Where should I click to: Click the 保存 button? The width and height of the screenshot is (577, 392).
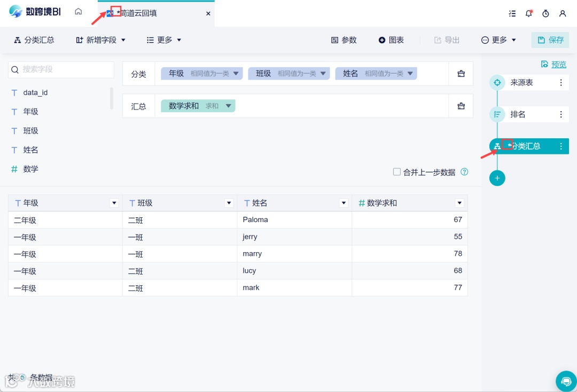[x=550, y=40]
